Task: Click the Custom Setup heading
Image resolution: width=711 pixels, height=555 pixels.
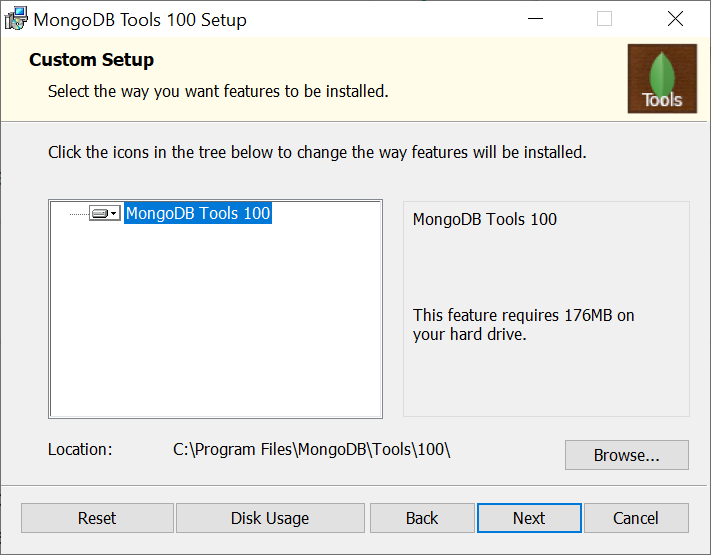Action: (x=92, y=60)
